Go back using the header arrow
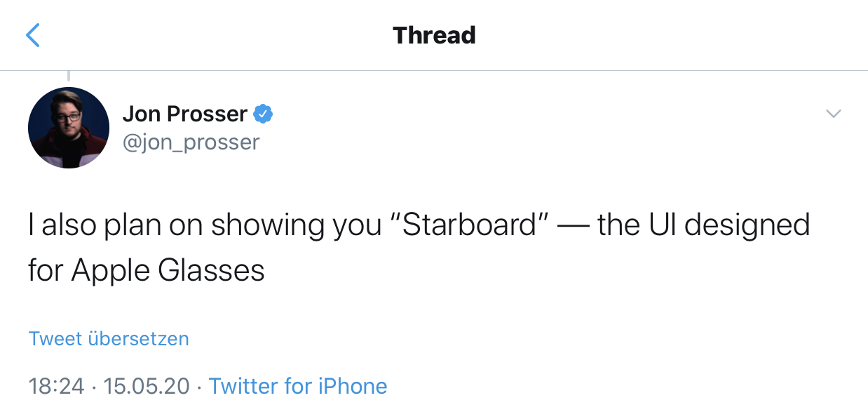The image size is (868, 419). [x=33, y=35]
